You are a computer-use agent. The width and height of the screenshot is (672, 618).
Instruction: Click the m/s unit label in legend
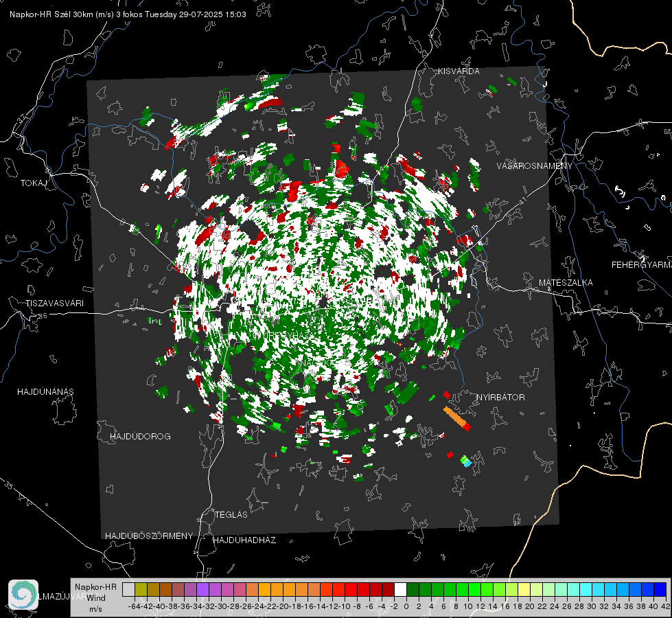tap(95, 609)
